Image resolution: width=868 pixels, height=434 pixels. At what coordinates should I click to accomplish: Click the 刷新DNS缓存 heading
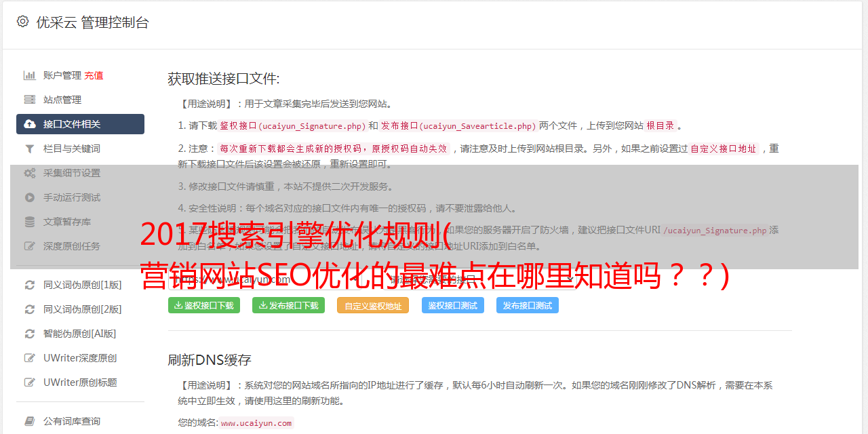pyautogui.click(x=210, y=360)
